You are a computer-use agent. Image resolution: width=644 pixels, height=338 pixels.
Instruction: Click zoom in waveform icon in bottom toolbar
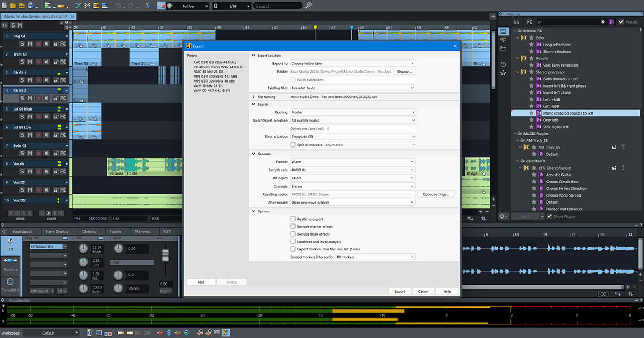[200, 332]
